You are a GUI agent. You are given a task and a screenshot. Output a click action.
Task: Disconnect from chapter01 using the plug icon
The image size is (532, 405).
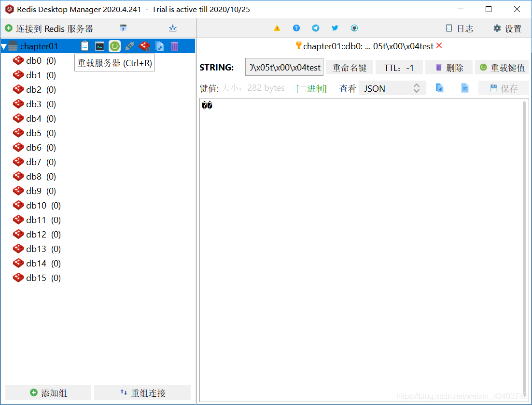129,46
